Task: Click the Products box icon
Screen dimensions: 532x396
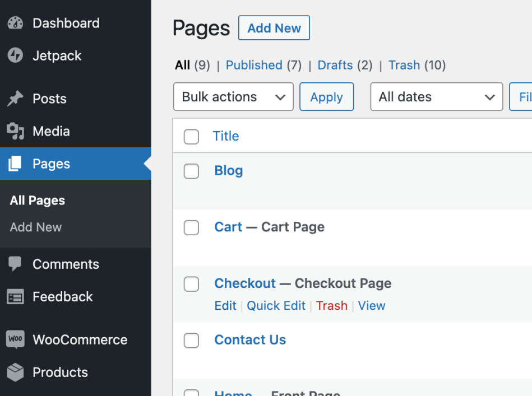Action: [x=15, y=372]
